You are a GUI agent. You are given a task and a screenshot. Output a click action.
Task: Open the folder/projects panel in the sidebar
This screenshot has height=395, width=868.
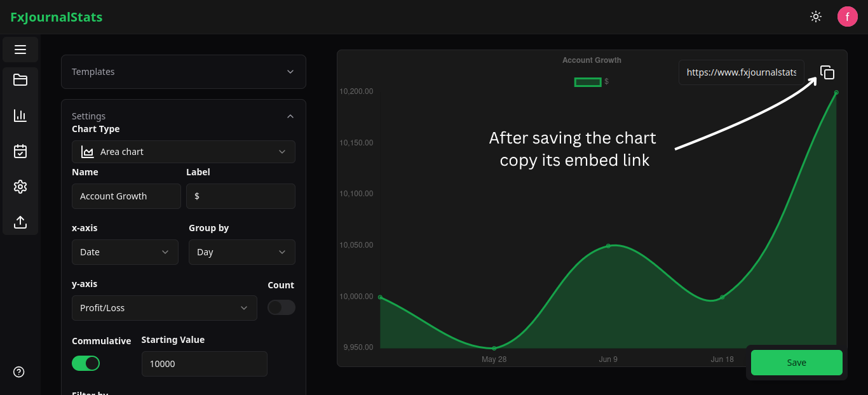coord(20,80)
